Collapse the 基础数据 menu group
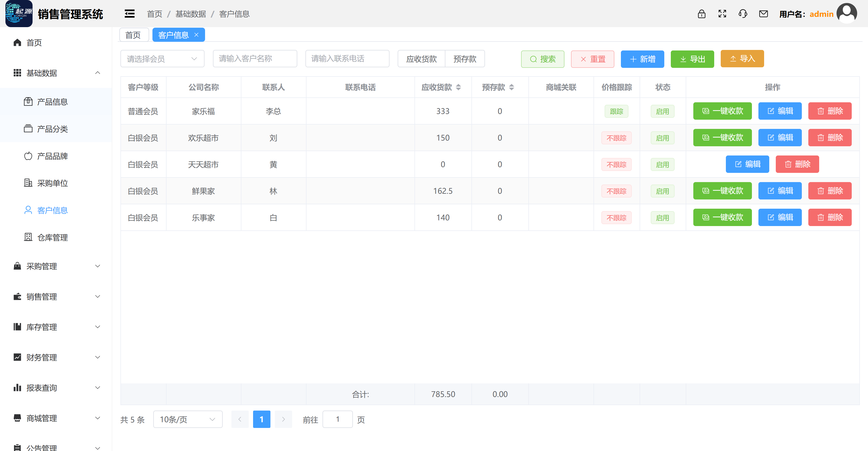Screen dimensions: 868x451 point(56,73)
